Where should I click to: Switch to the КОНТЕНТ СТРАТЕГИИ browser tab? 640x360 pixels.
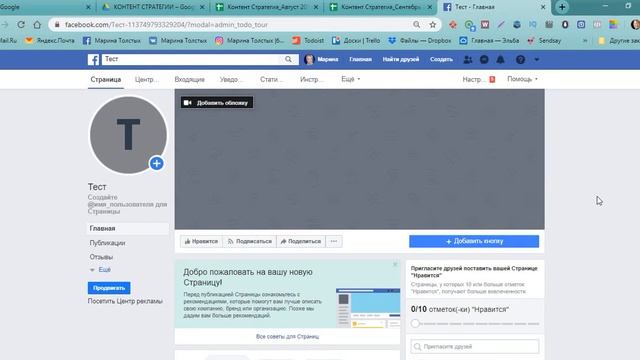[x=153, y=7]
